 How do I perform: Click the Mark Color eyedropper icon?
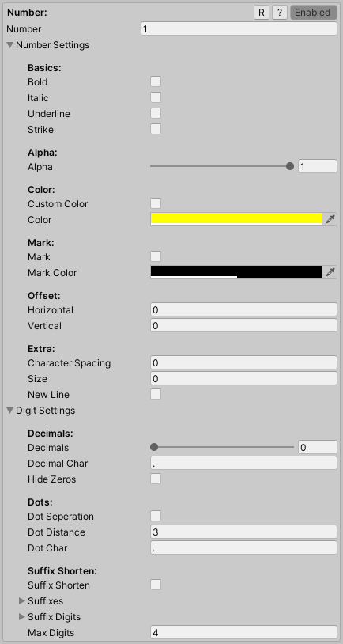click(330, 272)
